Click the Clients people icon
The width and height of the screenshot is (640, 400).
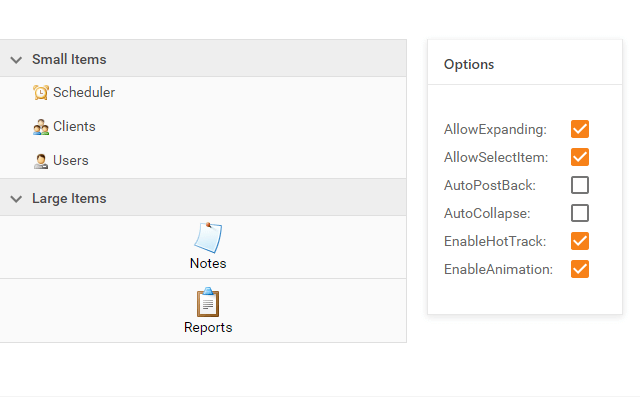[x=41, y=127]
